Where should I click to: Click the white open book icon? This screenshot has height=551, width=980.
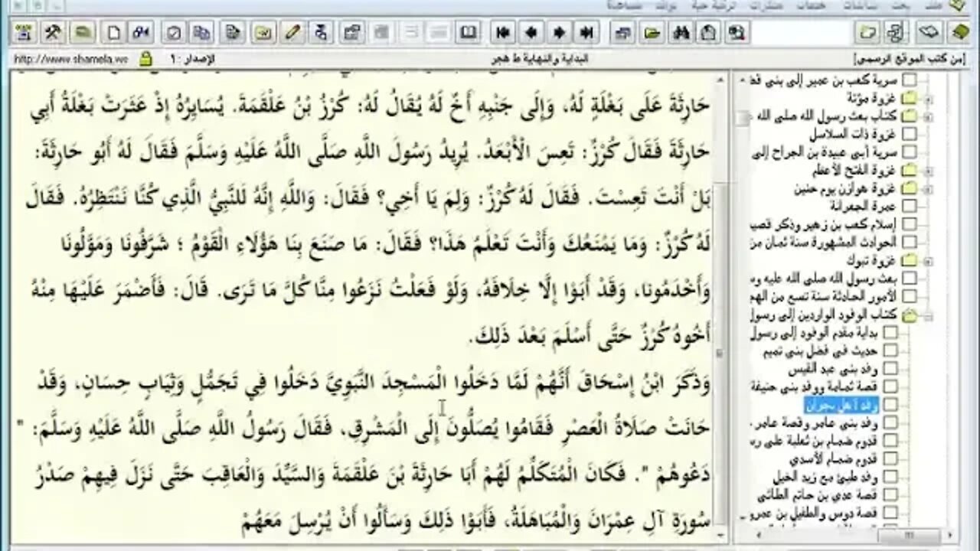pyautogui.click(x=929, y=32)
